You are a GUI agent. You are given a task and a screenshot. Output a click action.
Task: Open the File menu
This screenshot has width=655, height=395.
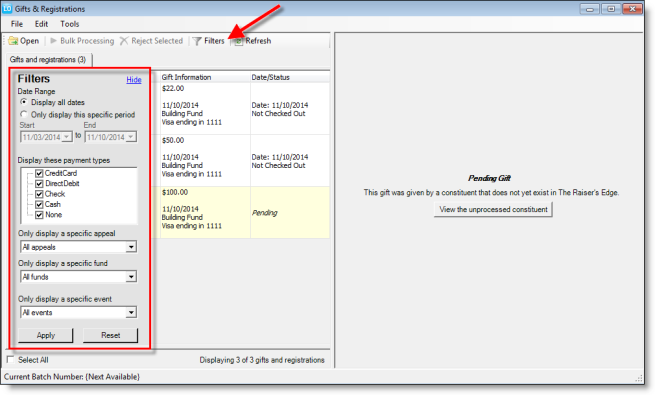[x=17, y=24]
